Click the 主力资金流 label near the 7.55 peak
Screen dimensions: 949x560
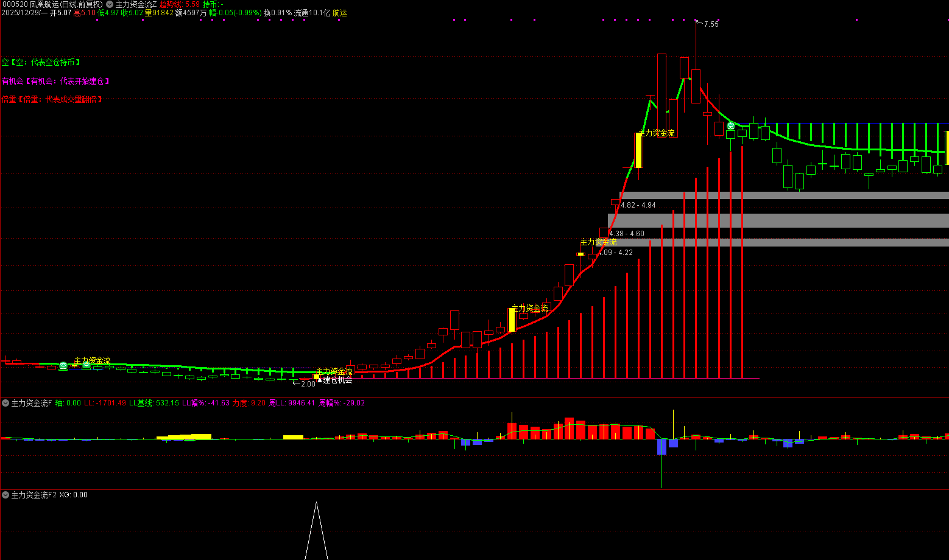click(x=657, y=133)
